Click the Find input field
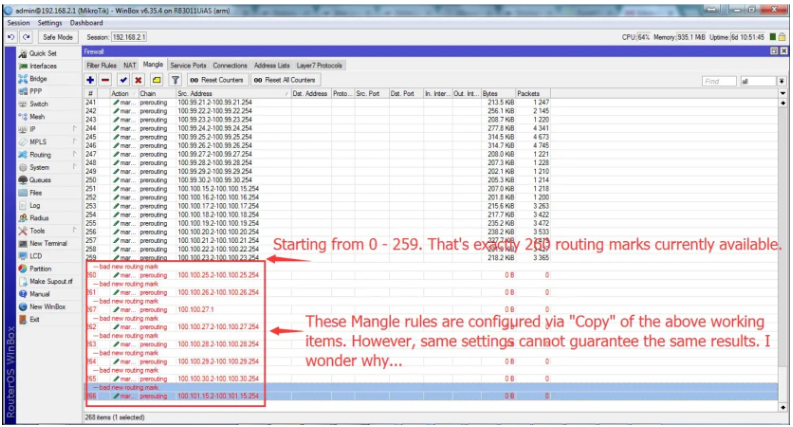This screenshot has width=793, height=427. (x=719, y=81)
